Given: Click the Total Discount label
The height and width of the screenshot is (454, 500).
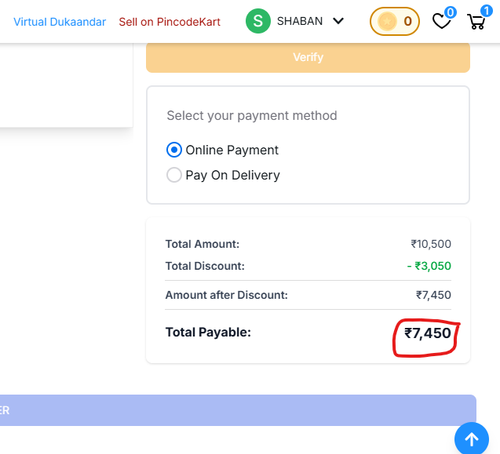Looking at the screenshot, I should click(x=205, y=266).
